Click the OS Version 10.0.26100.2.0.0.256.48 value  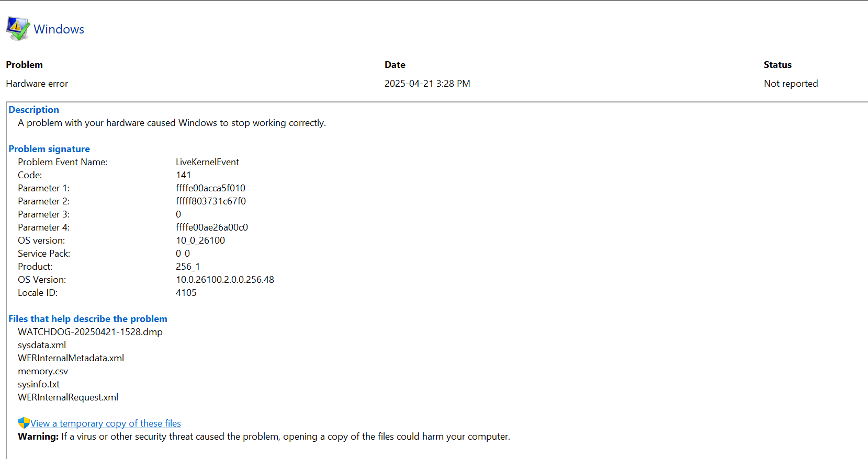[225, 280]
